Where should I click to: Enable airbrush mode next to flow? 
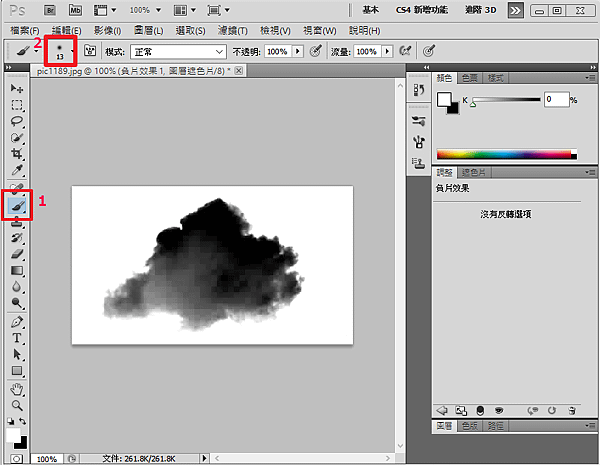tap(405, 51)
